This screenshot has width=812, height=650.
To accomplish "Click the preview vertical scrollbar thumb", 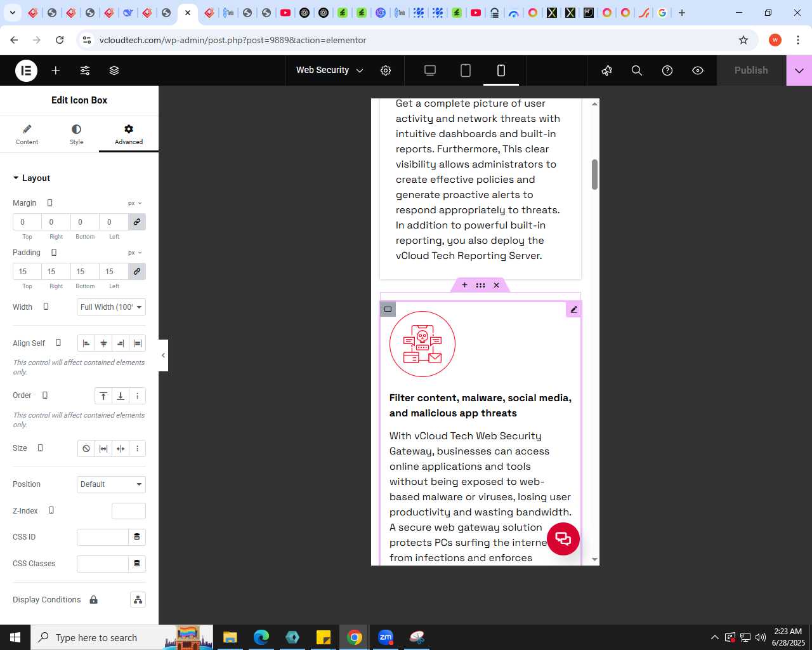I will pos(594,175).
